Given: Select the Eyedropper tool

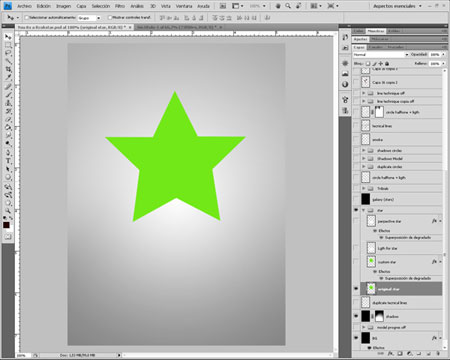Looking at the screenshot, I should click(x=8, y=77).
